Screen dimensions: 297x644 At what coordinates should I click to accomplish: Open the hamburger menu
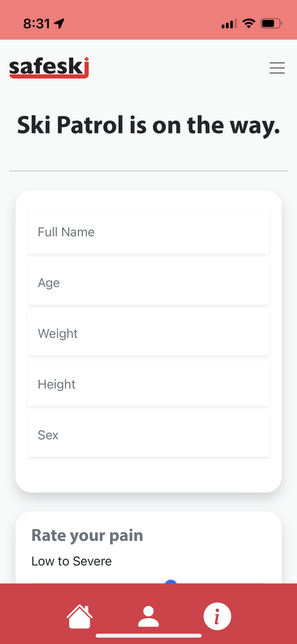pos(277,68)
